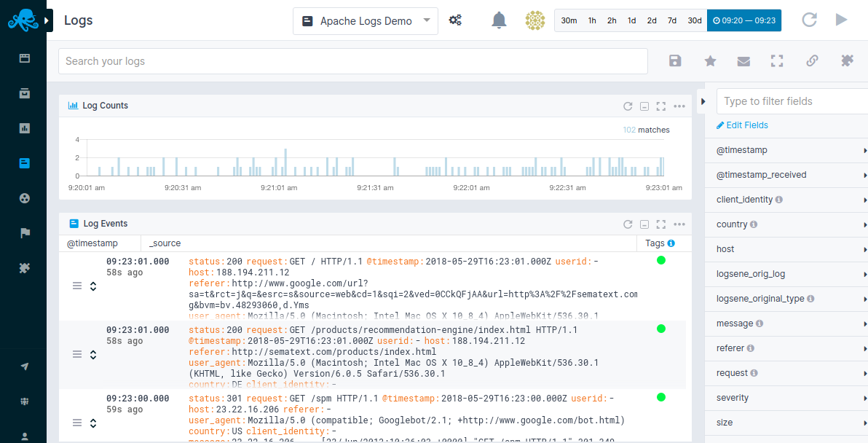Open the window-shaped icon in left sidebar

point(24,58)
